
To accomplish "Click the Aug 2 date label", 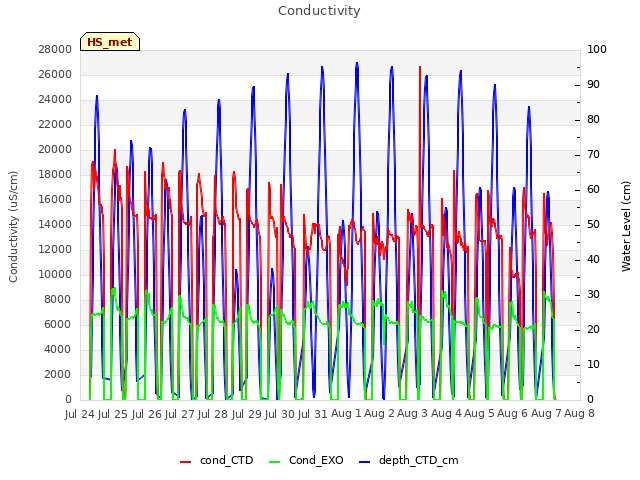I will pos(379,414).
